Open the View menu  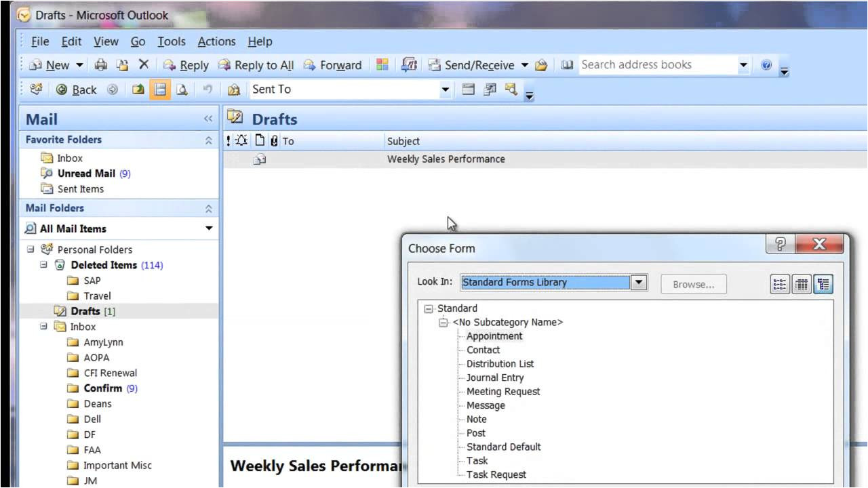(x=106, y=41)
